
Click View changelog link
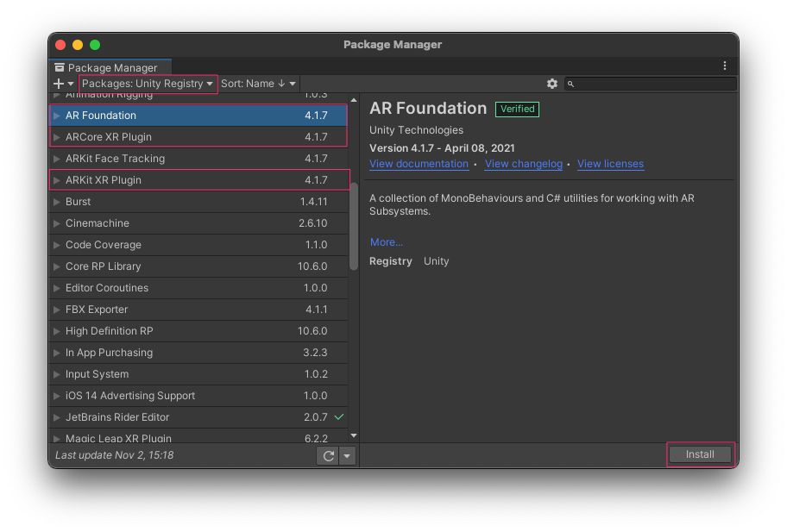click(524, 163)
